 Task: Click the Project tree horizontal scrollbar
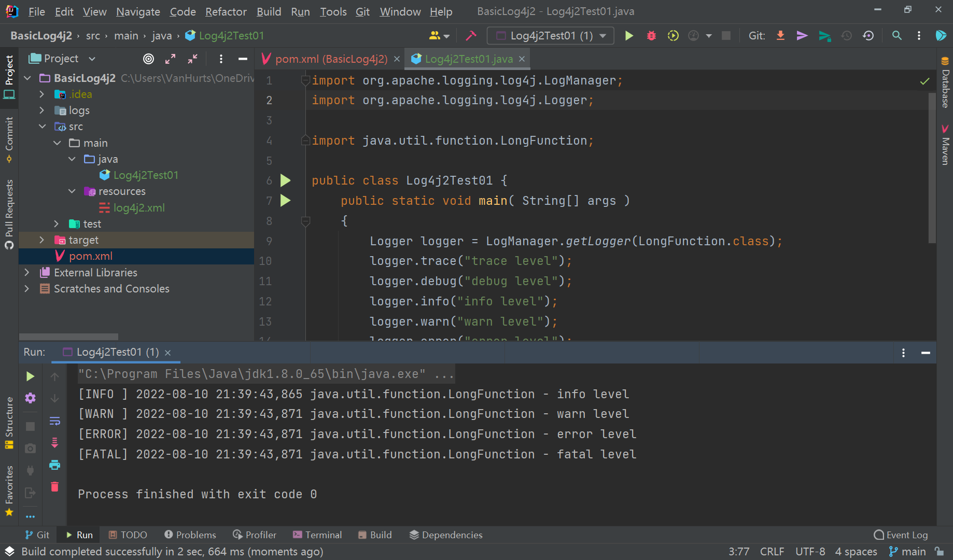pyautogui.click(x=68, y=337)
